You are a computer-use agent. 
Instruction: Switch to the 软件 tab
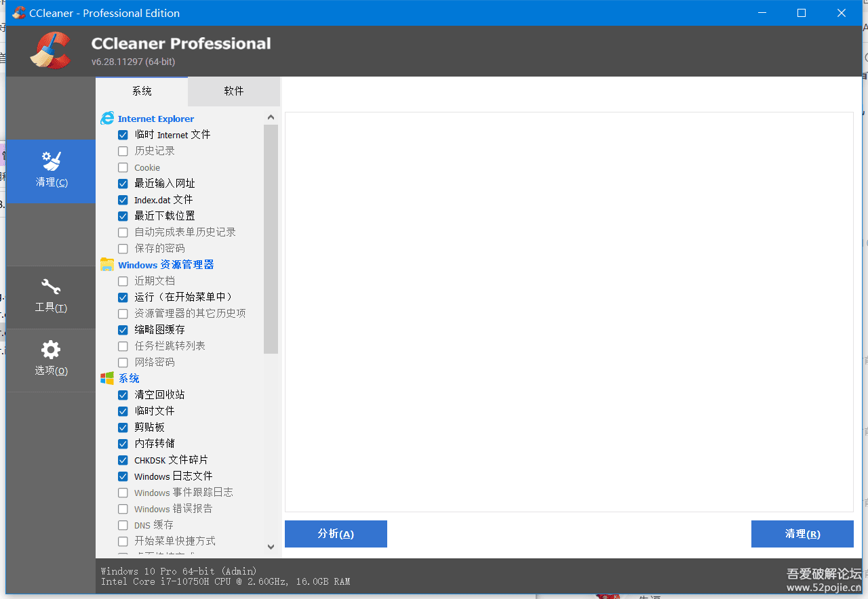click(x=234, y=91)
